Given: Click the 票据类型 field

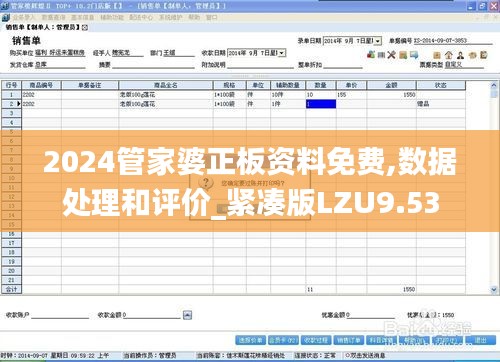Looking at the screenshot, I should tap(464, 65).
